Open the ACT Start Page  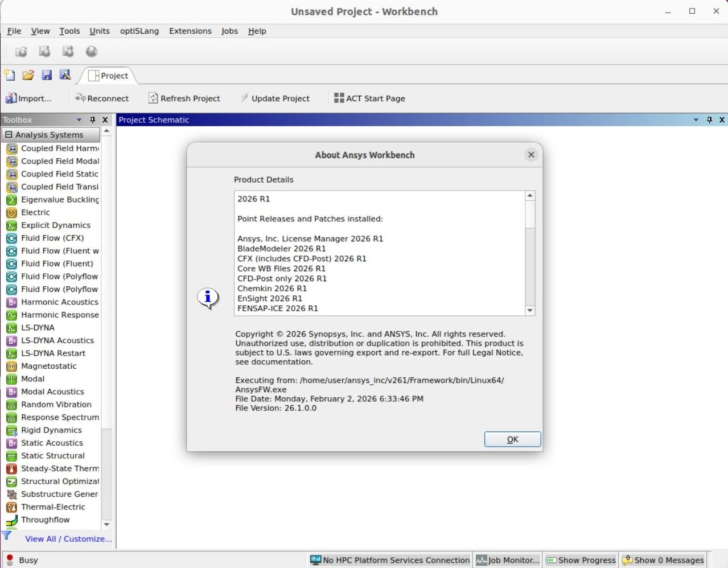tap(369, 98)
